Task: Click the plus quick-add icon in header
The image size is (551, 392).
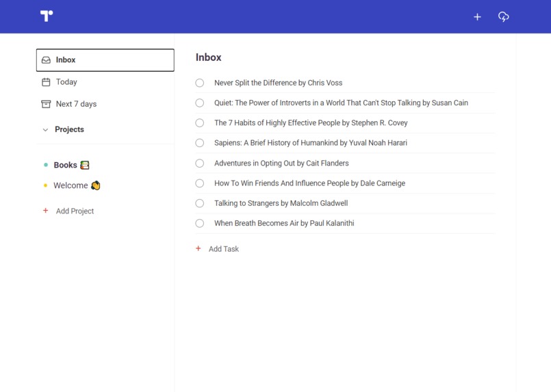Action: [x=477, y=17]
